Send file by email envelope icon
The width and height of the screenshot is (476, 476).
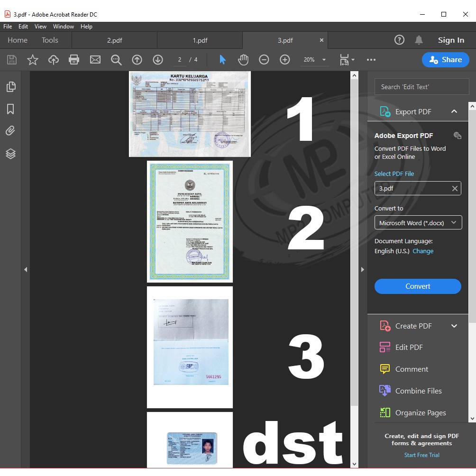(x=95, y=60)
